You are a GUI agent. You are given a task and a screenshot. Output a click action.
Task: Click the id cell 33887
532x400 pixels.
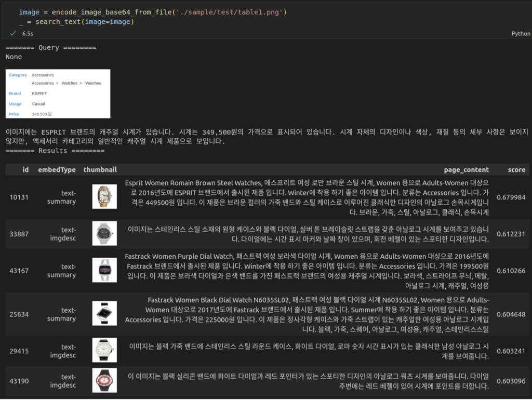(x=19, y=234)
